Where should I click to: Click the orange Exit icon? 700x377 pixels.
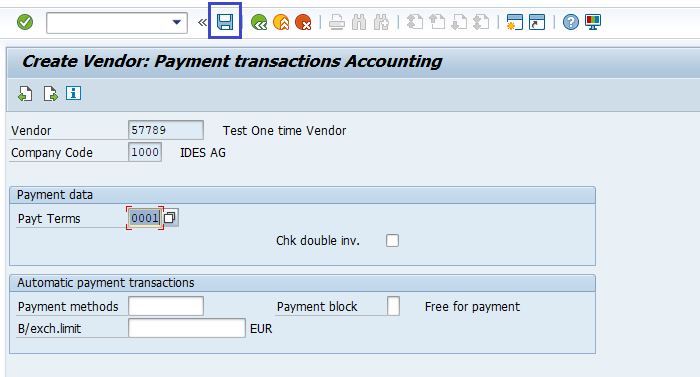281,22
